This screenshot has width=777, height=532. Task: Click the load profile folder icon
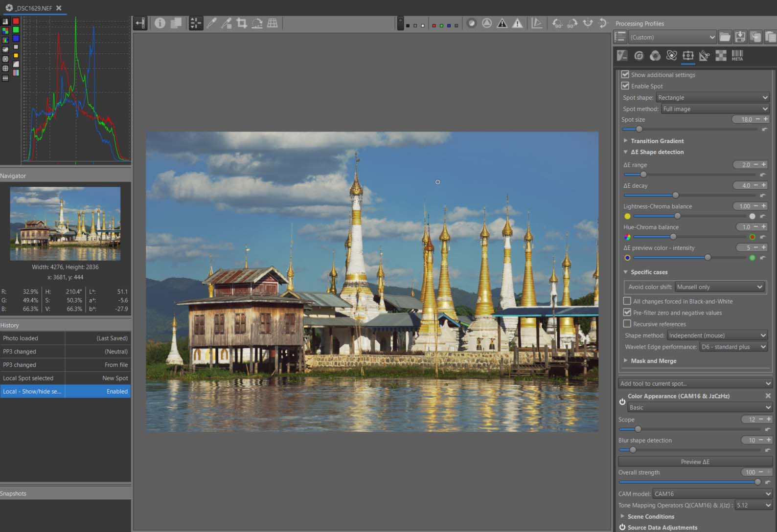(725, 37)
